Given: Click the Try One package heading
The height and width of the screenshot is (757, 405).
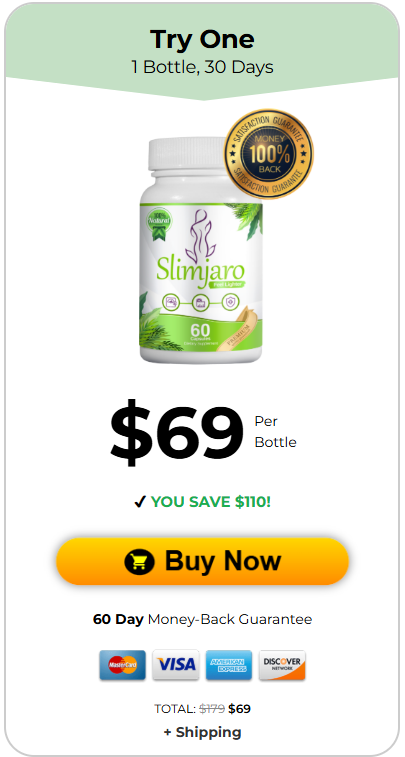Looking at the screenshot, I should coord(202,39).
